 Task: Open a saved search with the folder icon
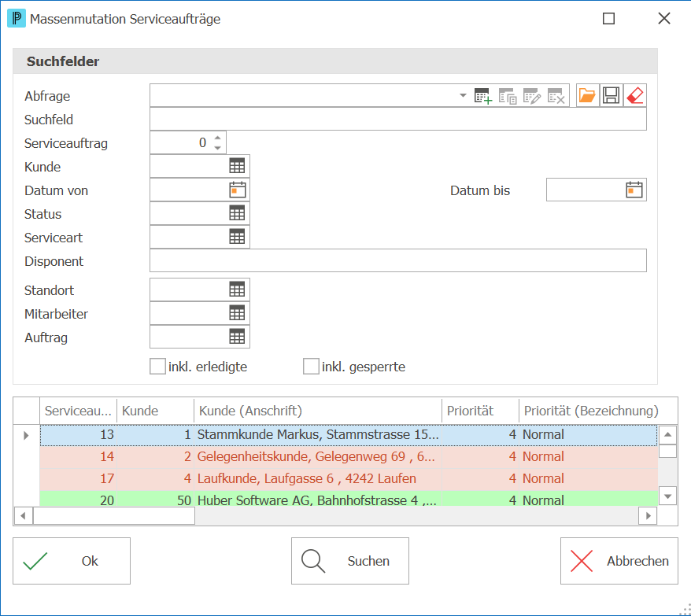[587, 95]
